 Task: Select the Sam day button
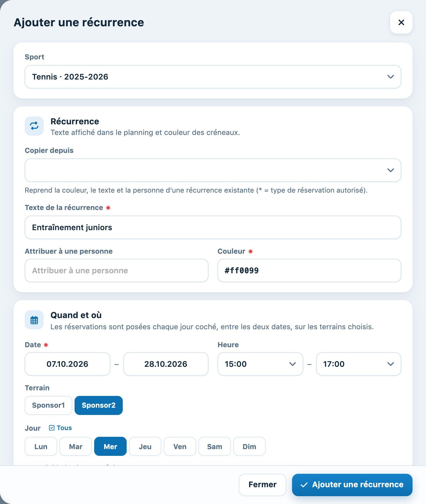pos(215,446)
